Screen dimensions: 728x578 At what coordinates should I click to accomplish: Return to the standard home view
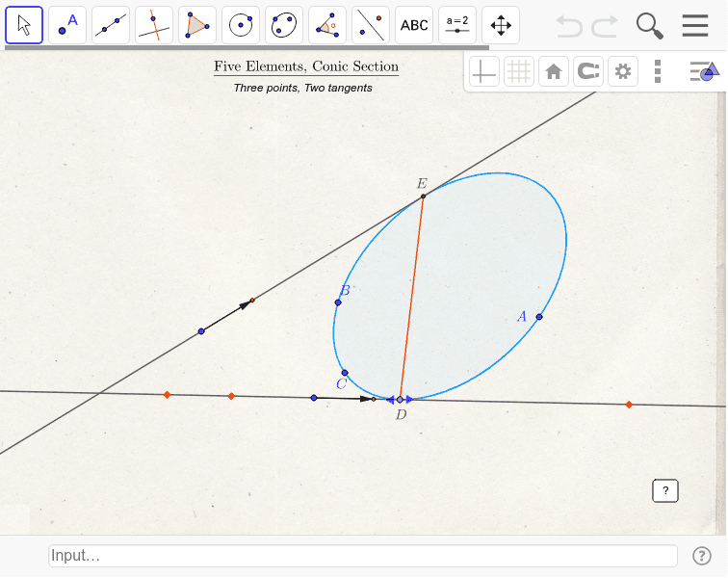[554, 71]
